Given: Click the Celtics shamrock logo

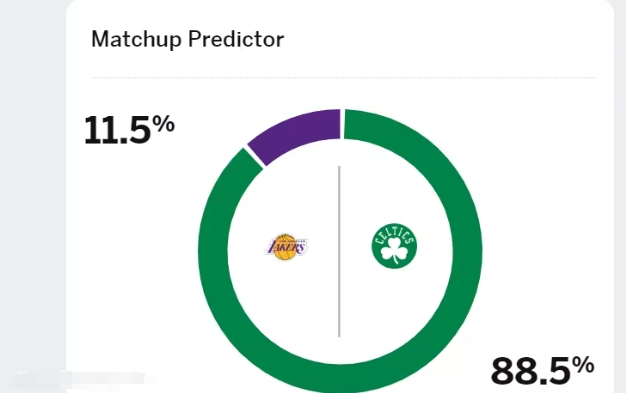Looking at the screenshot, I should [x=394, y=246].
